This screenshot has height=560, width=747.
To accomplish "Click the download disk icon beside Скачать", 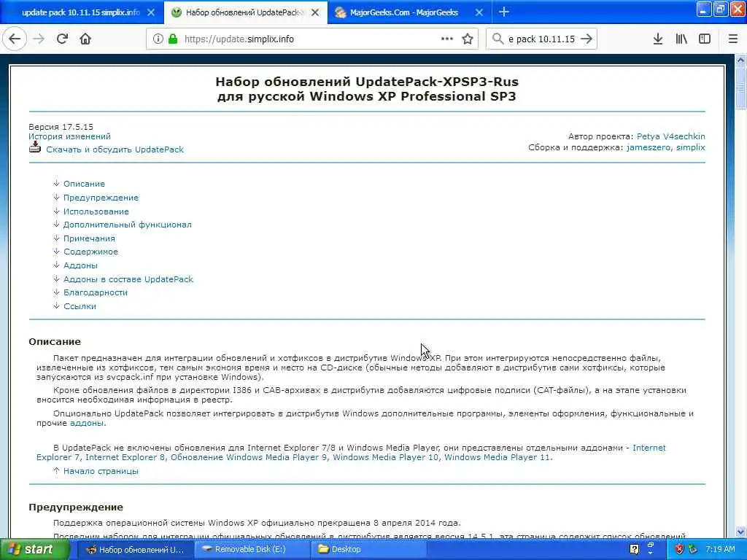I will 35,147.
